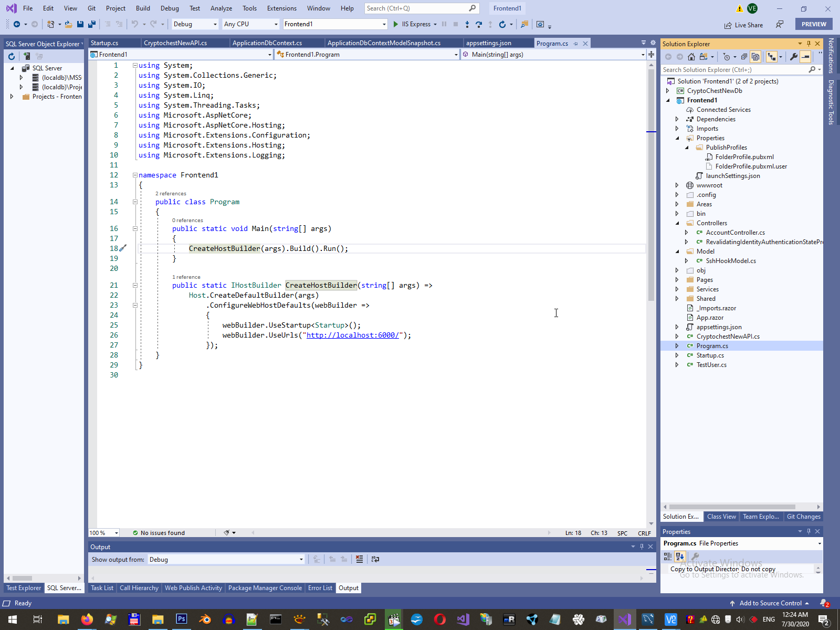This screenshot has height=630, width=840.
Task: Toggle Preview Selected Items in Solution Explorer
Action: click(805, 57)
